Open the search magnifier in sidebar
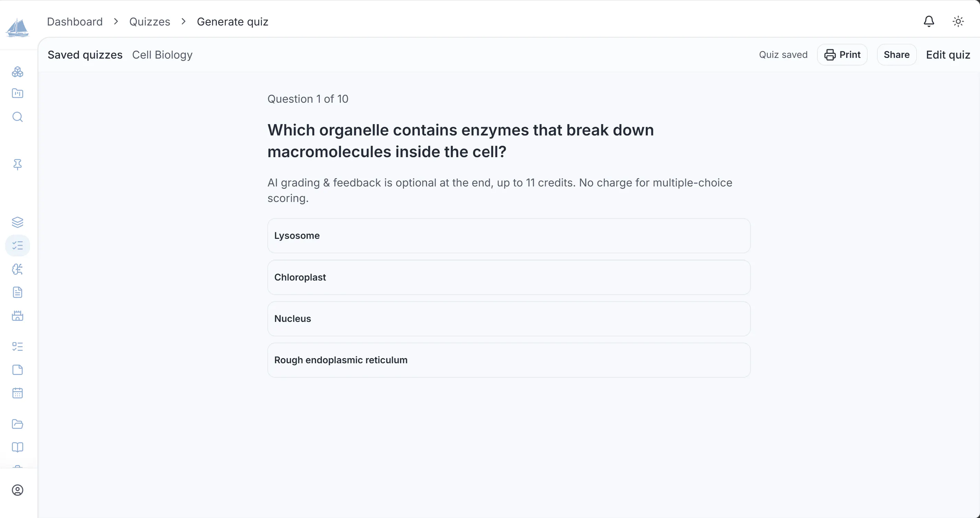 [x=18, y=117]
